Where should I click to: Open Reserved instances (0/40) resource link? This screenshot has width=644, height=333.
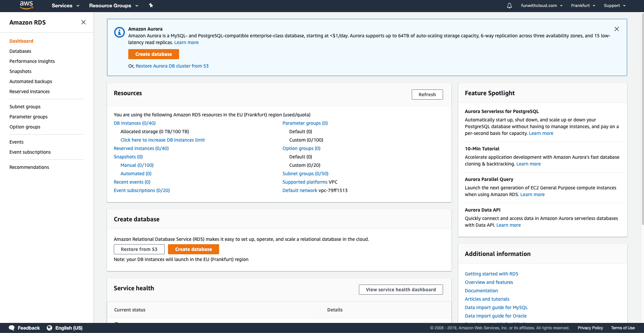(x=141, y=148)
